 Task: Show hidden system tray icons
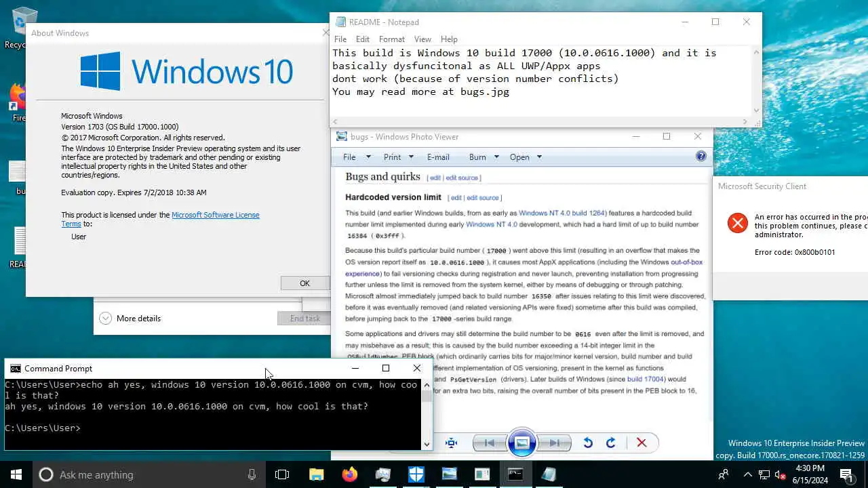747,474
